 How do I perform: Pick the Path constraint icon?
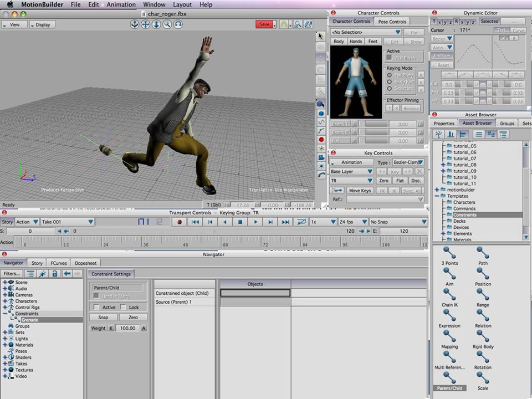pos(483,253)
